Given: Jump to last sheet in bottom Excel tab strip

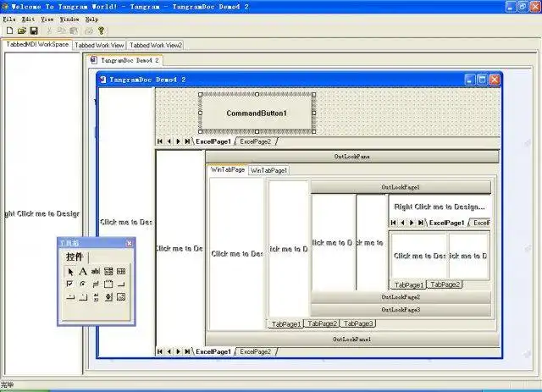Looking at the screenshot, I should [x=187, y=351].
